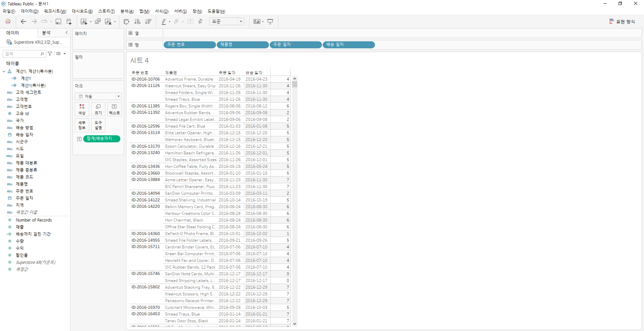This screenshot has width=644, height=331.
Task: Click the Color (색상) marks card button
Action: [x=82, y=109]
